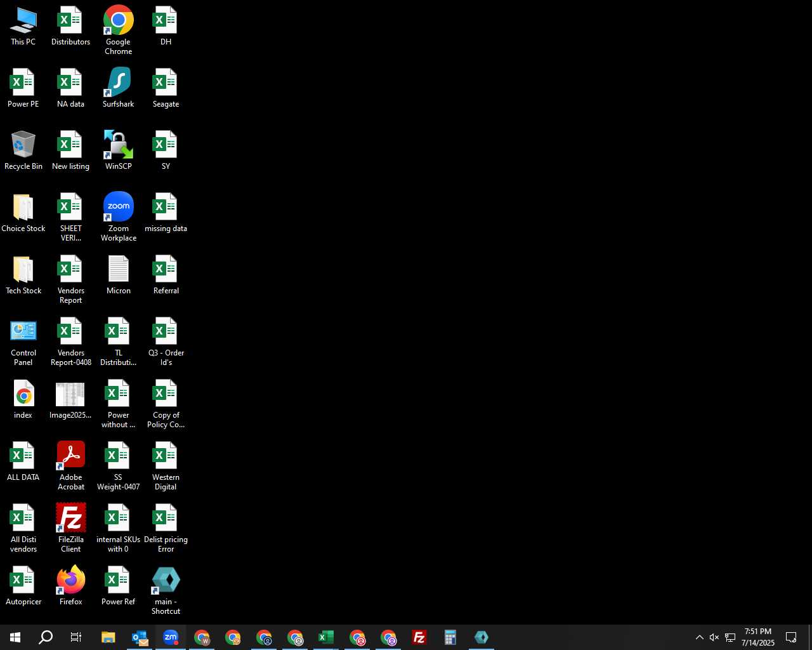Select the FileZilla Client desktop shortcut
The height and width of the screenshot is (650, 812).
tap(70, 528)
